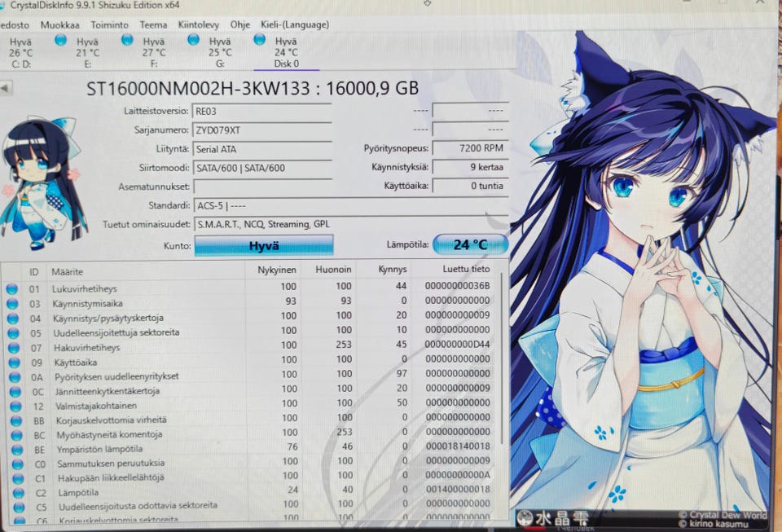Click the Standardi field ACS-5
Screen dimensions: 782x532
[x=351, y=205]
